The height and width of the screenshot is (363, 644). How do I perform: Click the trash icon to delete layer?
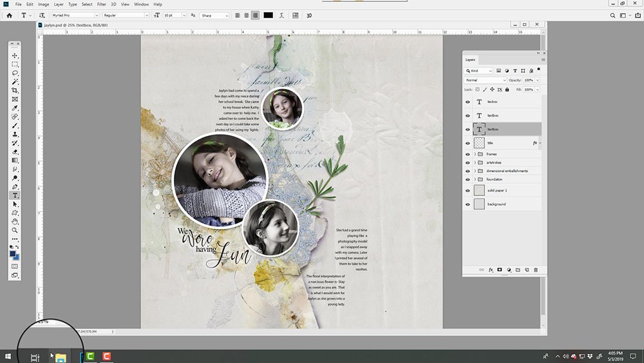tap(536, 270)
